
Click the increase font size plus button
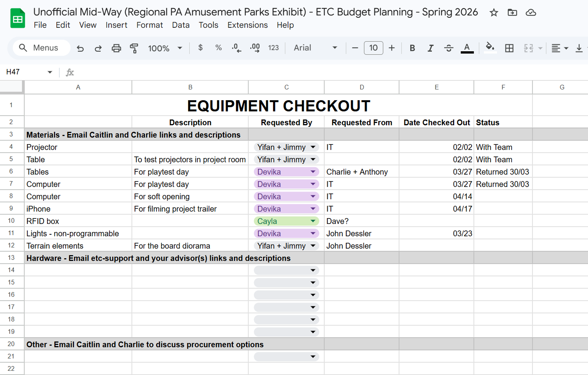pyautogui.click(x=392, y=48)
